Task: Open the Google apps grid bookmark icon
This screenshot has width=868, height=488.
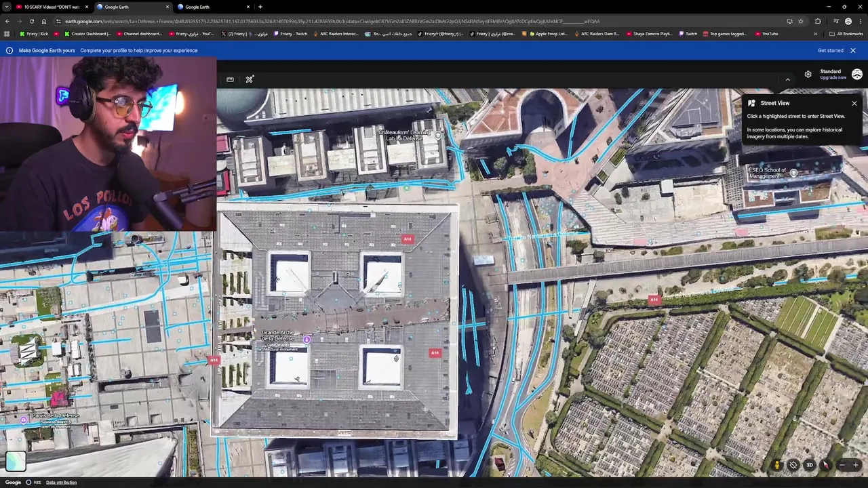Action: (x=7, y=34)
